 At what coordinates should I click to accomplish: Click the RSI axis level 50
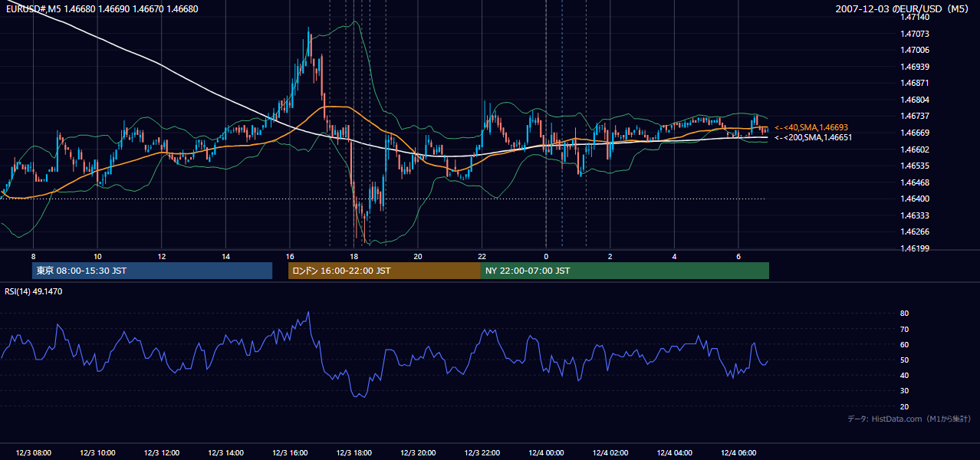pos(905,360)
